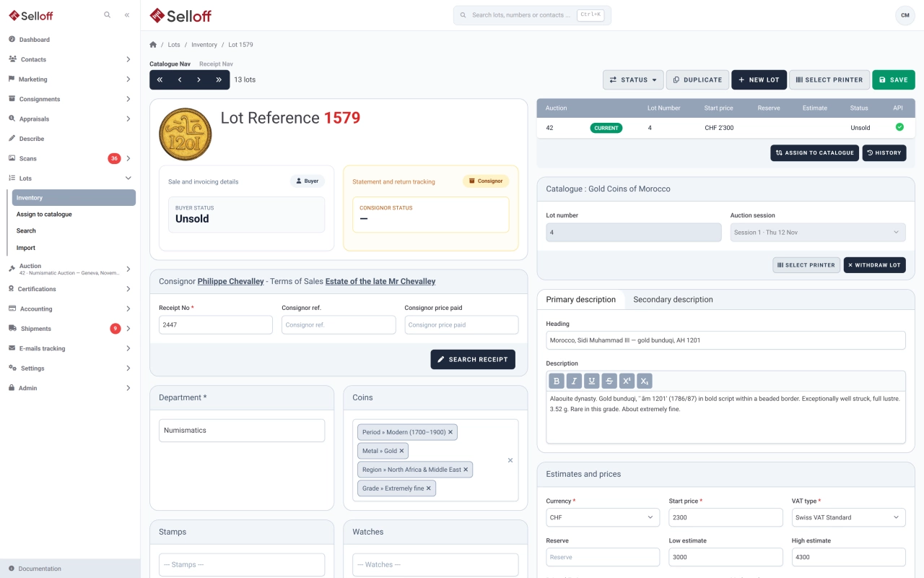The image size is (924, 578).
Task: Clear all Coins tags
Action: 510,460
